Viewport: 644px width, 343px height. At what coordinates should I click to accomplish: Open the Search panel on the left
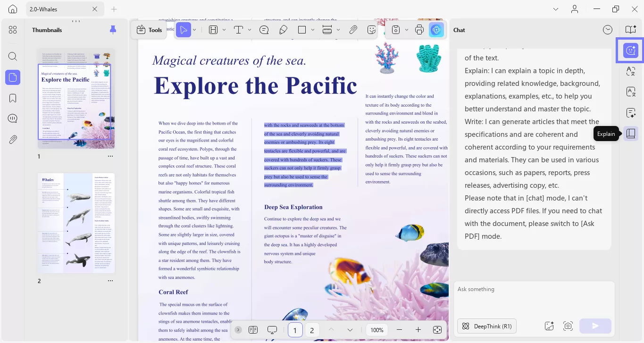point(13,56)
